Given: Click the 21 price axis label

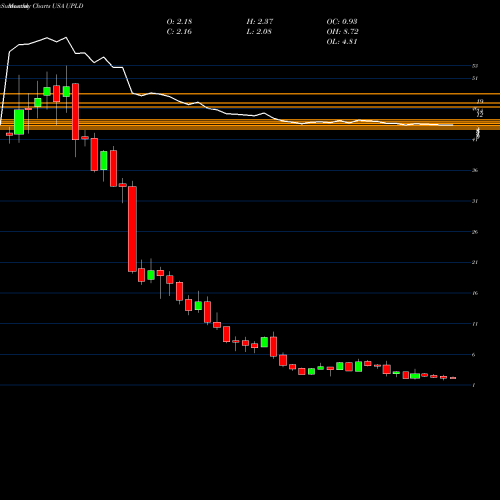Looking at the screenshot, I should click(475, 262).
